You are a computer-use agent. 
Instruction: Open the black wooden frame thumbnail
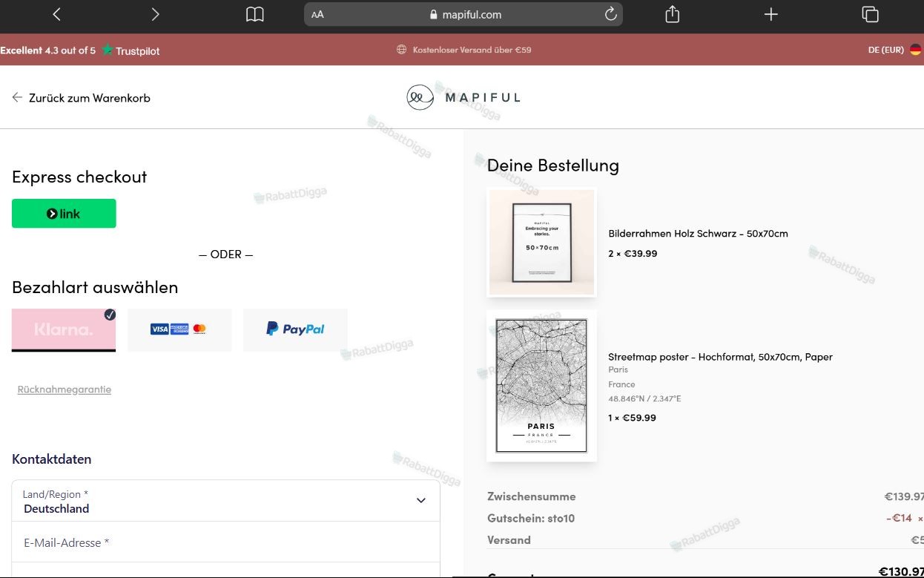pos(541,242)
